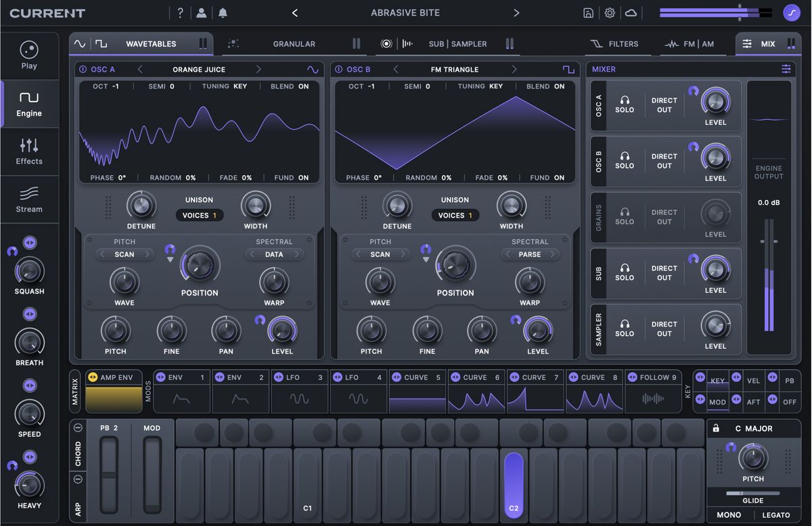Viewport: 812px width, 526px height.
Task: Open the C MAJOR scale selector
Action: (x=753, y=428)
